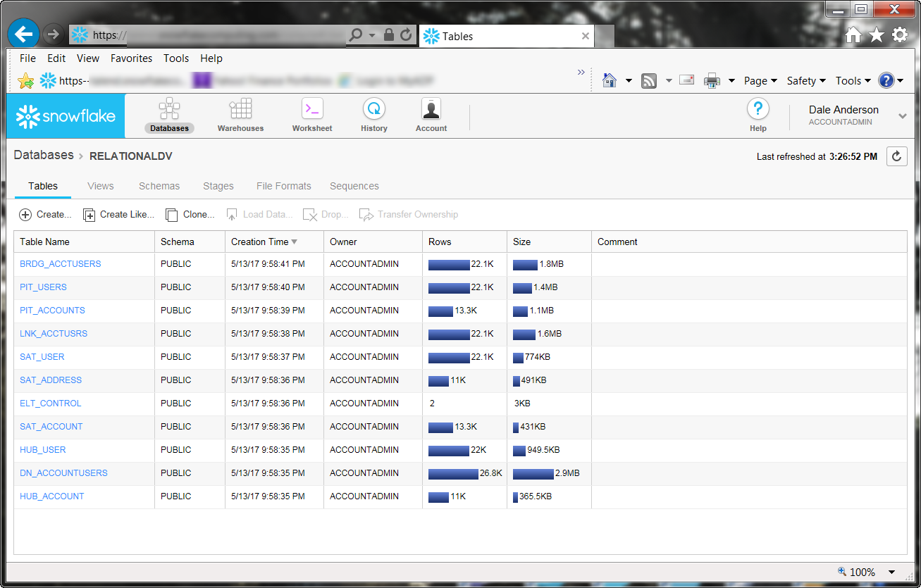The image size is (921, 588).
Task: Switch to the File Formats tab
Action: pos(283,186)
